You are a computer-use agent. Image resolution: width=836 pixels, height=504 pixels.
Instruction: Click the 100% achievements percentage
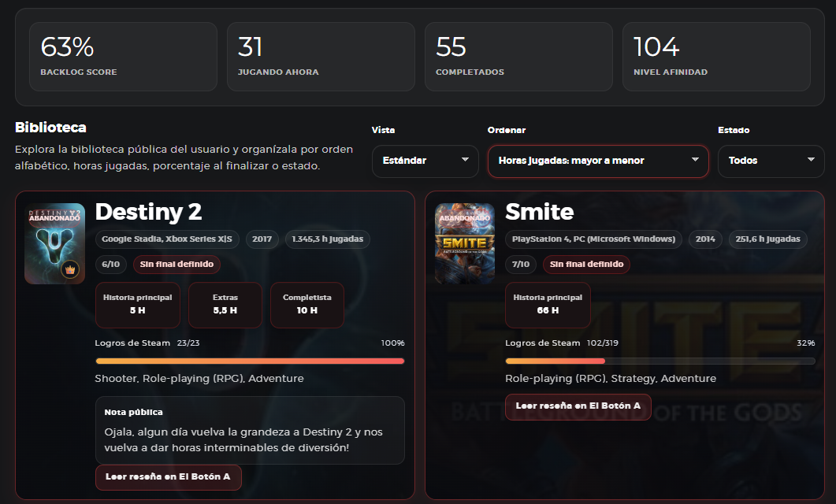point(393,343)
